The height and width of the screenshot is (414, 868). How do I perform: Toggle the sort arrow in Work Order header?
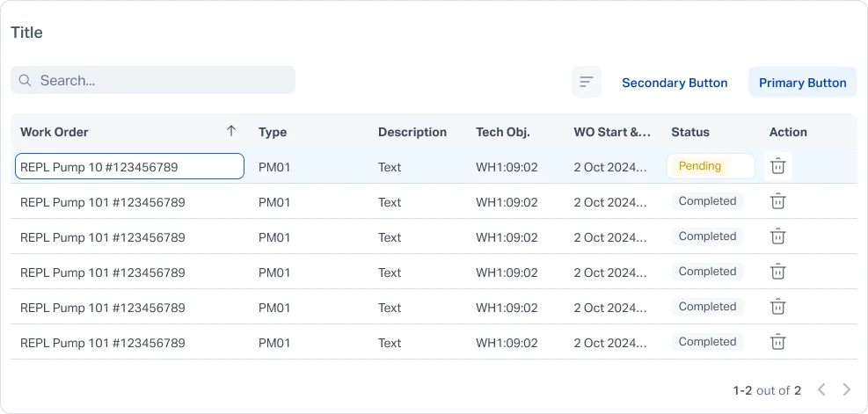pyautogui.click(x=231, y=131)
